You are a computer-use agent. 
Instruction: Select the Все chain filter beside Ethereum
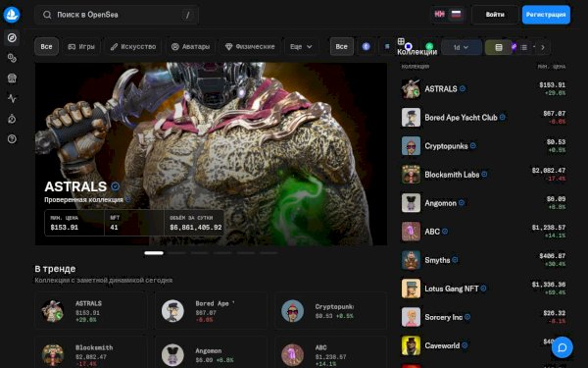point(341,46)
